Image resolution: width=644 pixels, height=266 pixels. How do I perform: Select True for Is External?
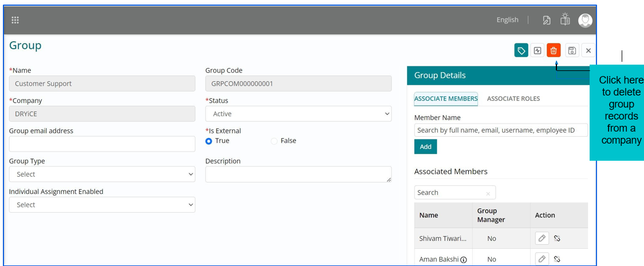pos(209,141)
